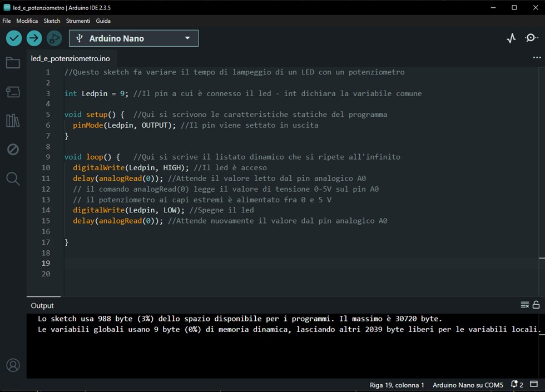Image resolution: width=545 pixels, height=392 pixels.
Task: Maximize the Arduino IDE window
Action: pos(514,7)
